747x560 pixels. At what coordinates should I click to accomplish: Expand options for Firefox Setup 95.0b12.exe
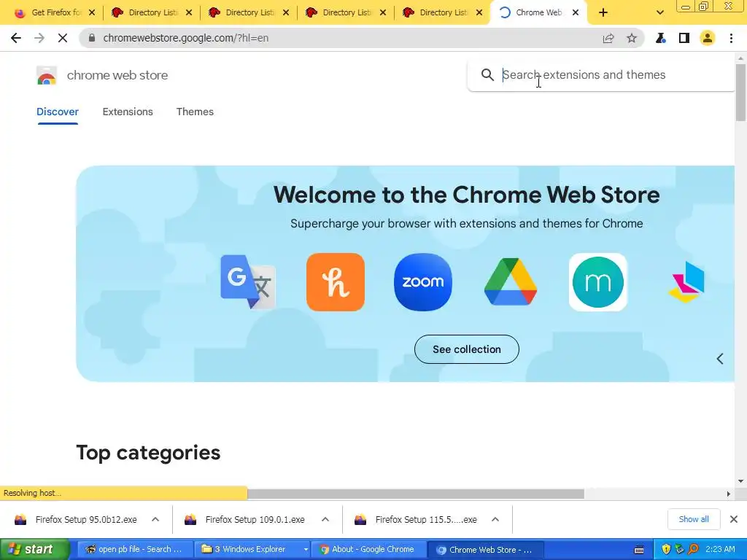coord(155,519)
